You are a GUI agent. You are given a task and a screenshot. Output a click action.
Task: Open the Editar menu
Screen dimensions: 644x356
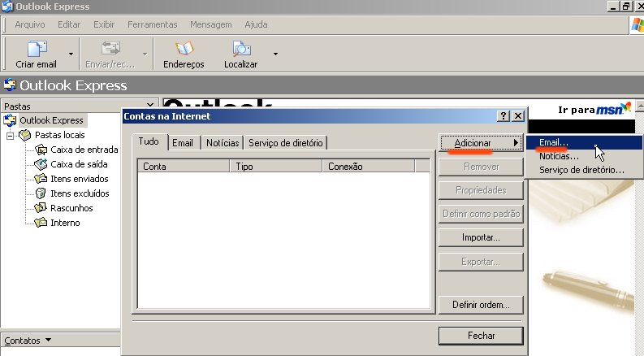69,24
